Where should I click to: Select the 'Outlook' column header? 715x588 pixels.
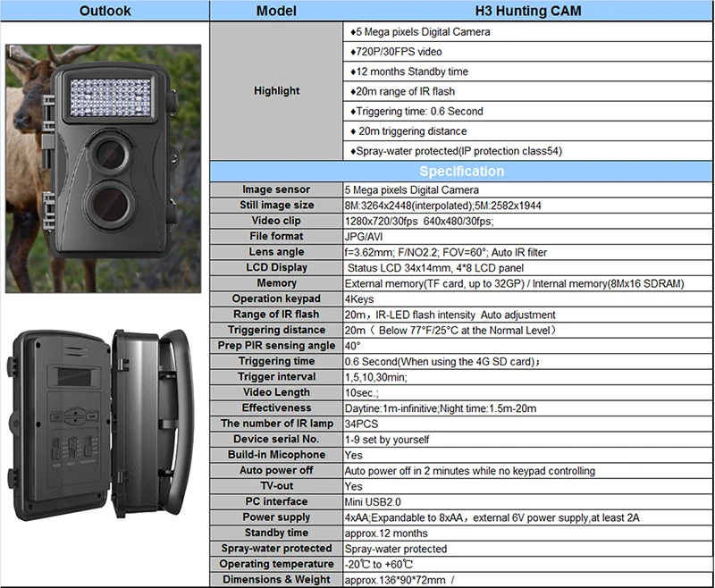pyautogui.click(x=105, y=11)
